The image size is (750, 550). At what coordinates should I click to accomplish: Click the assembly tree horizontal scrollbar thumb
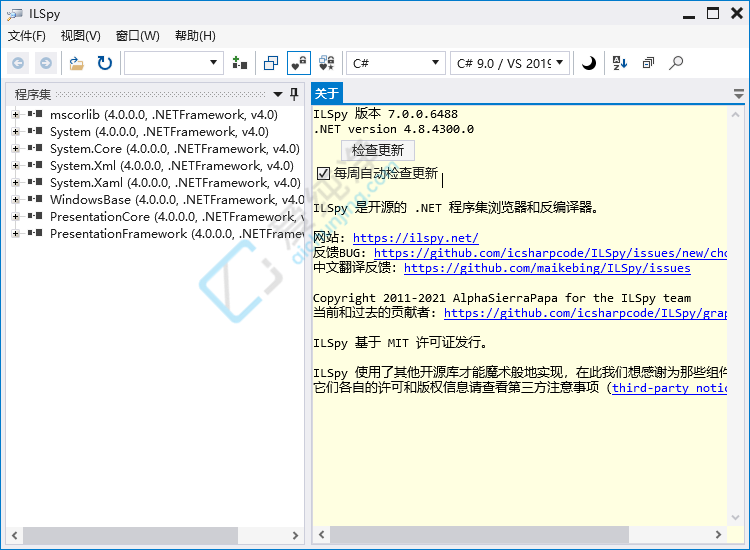130,535
